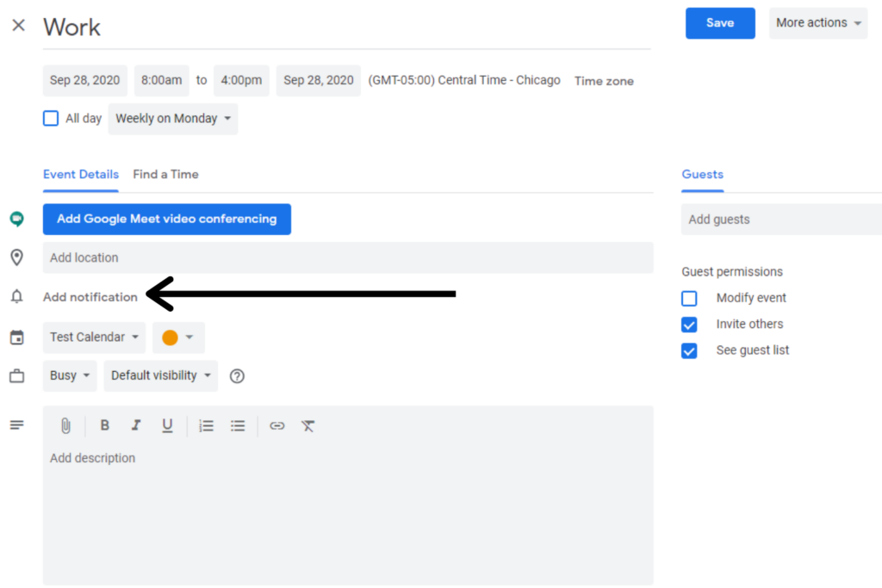
Task: Insert a bulleted list in description
Action: click(x=238, y=426)
